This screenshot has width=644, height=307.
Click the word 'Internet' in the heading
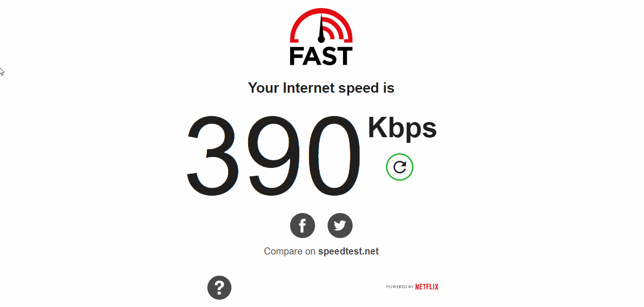click(309, 88)
